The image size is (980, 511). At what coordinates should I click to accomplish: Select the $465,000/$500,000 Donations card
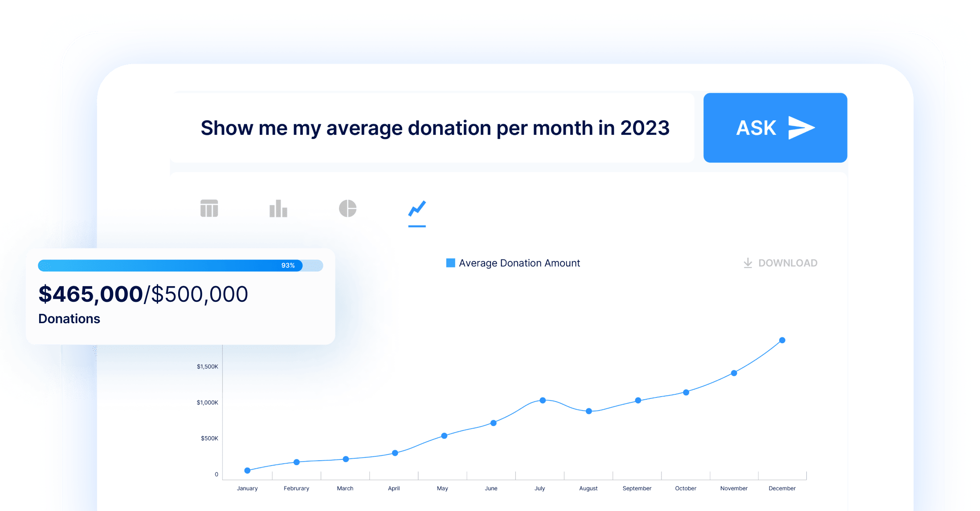click(x=180, y=296)
